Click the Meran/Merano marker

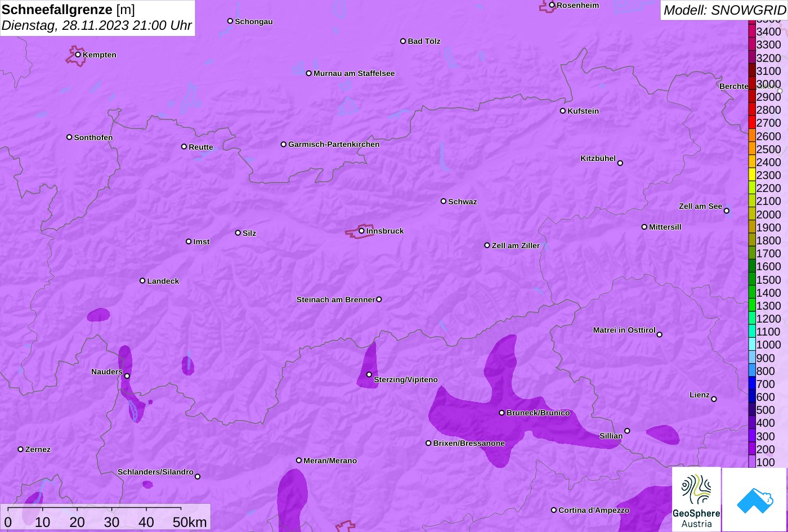(299, 461)
